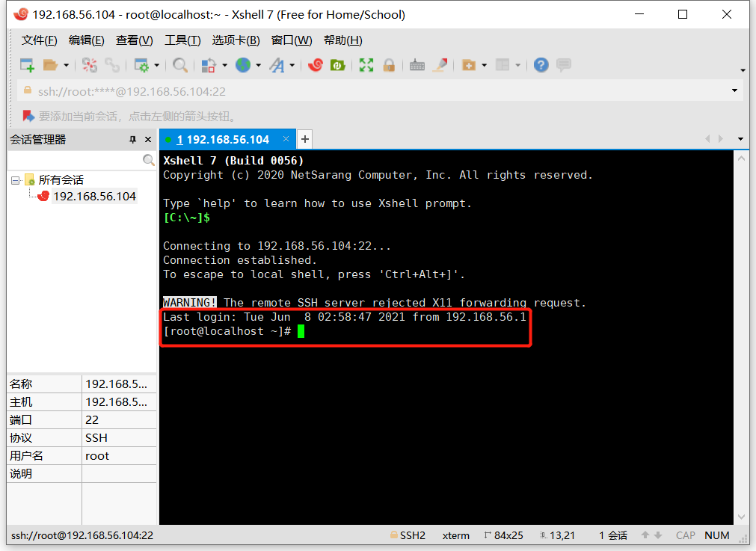Click the highlight pen toolbar icon
Viewport: 756px width, 551px height.
(x=440, y=65)
